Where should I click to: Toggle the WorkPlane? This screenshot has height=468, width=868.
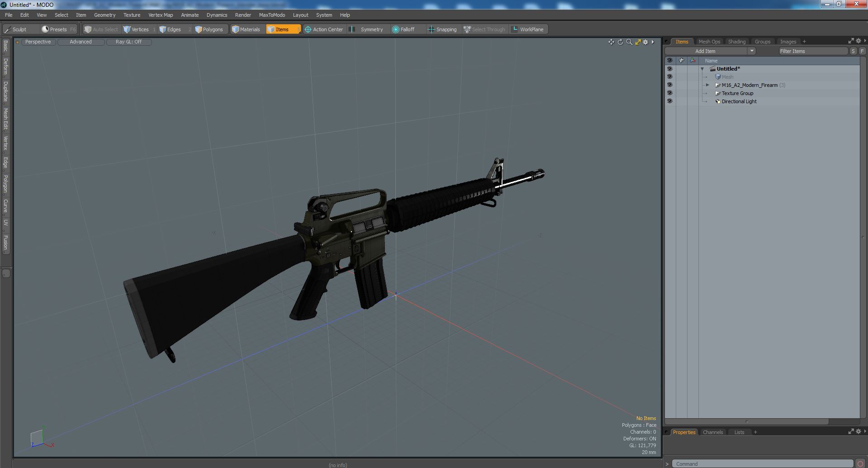point(528,29)
